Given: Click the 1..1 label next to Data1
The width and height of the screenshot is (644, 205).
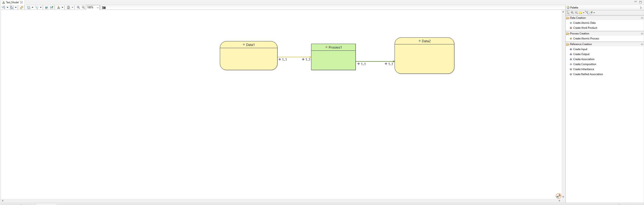Looking at the screenshot, I should [283, 60].
